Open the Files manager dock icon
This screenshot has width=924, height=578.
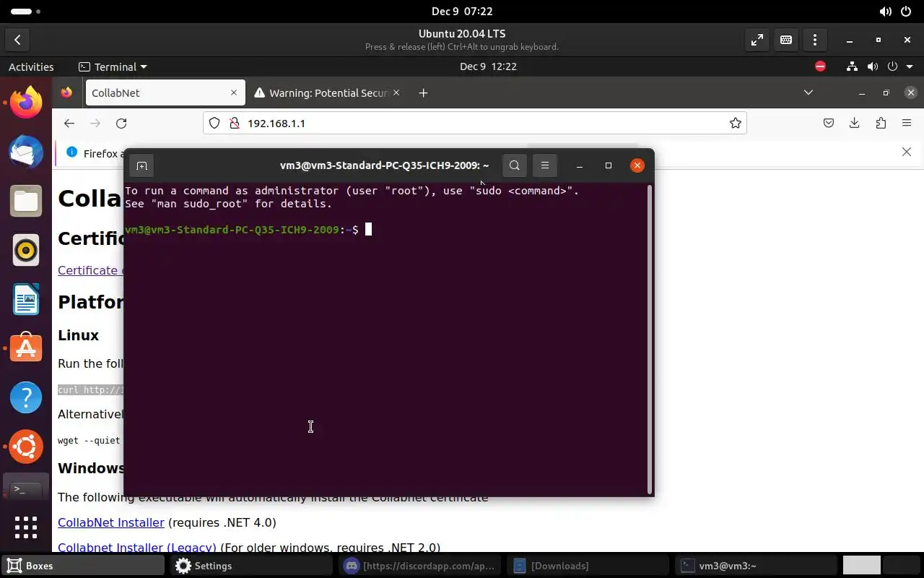point(26,201)
